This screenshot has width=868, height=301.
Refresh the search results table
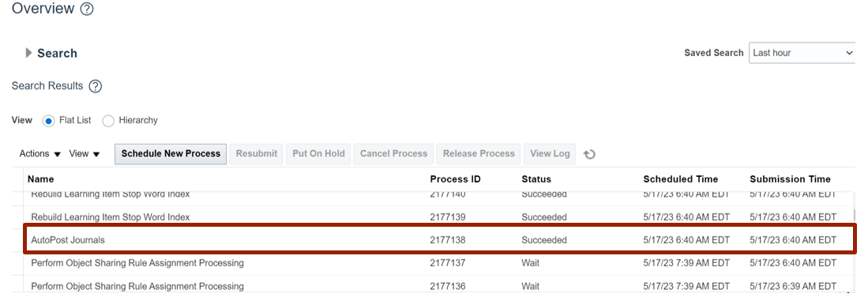(x=589, y=154)
